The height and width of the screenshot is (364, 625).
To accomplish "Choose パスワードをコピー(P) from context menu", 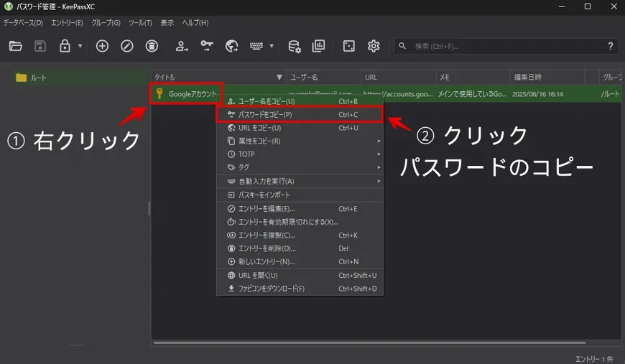I will [300, 115].
